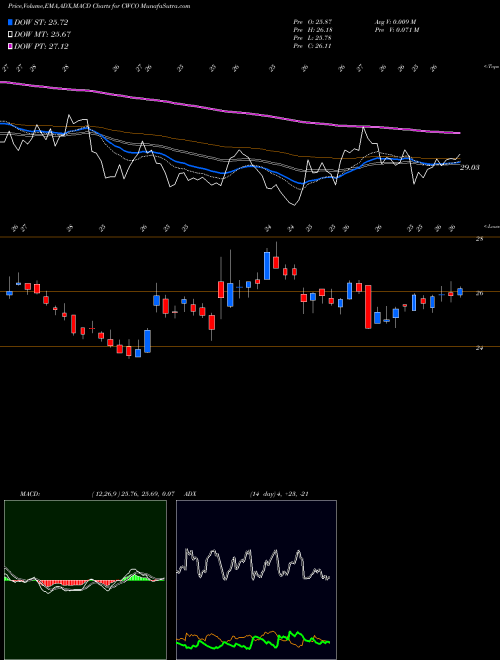Open the green MACD histogram chart

[x=85, y=580]
